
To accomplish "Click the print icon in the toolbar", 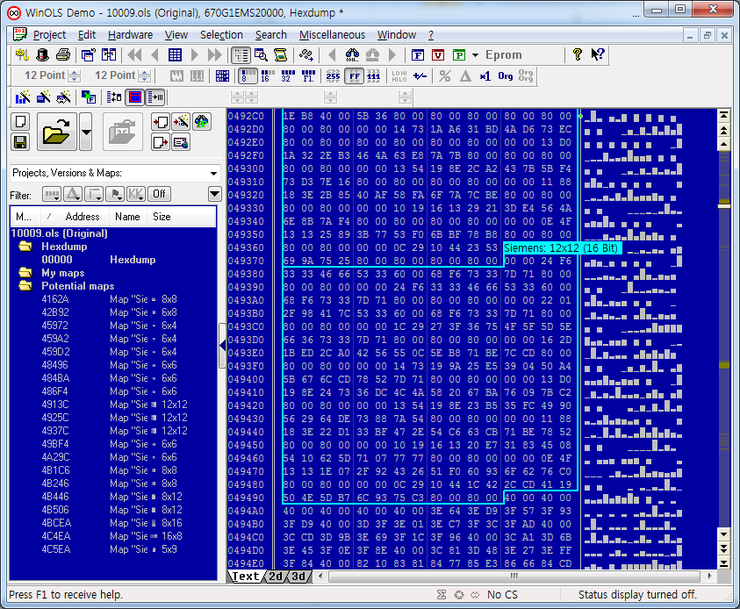I will click(x=63, y=55).
